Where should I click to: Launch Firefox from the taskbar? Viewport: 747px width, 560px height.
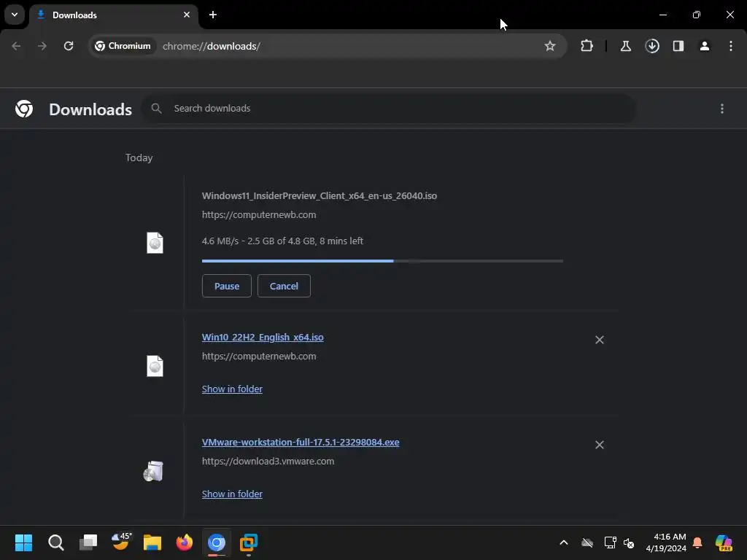pos(185,542)
